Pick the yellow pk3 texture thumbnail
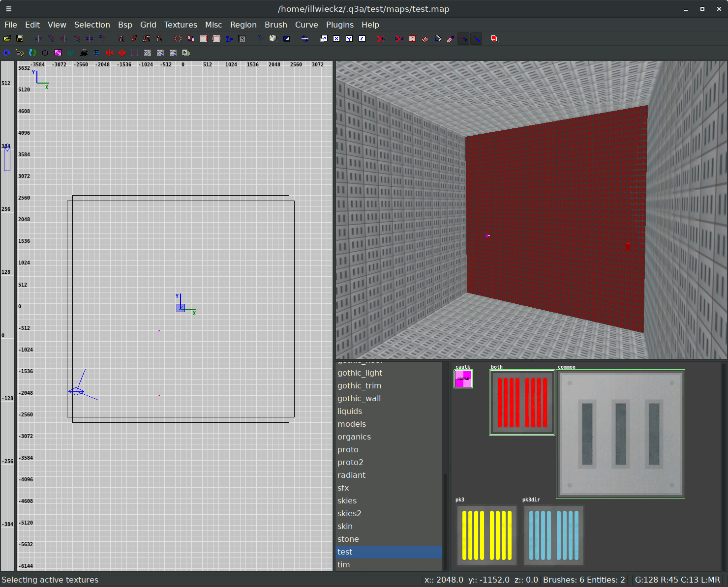Viewport: 728px width, 587px height. 486,535
